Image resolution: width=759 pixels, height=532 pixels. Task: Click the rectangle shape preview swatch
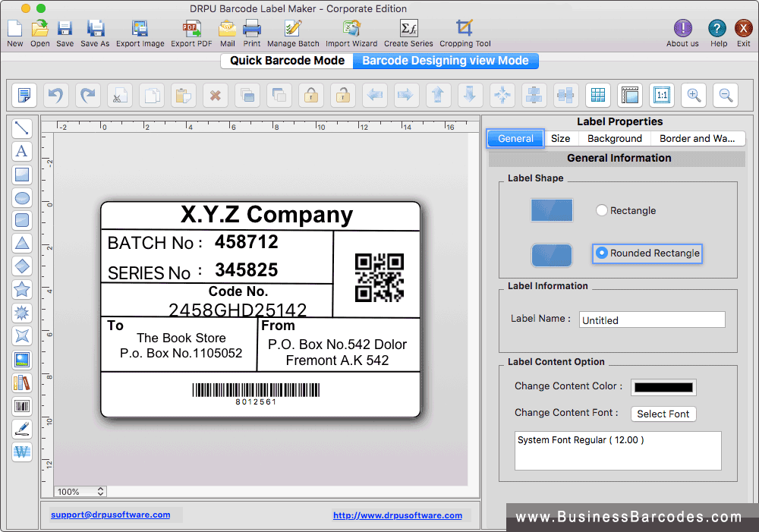(x=552, y=210)
